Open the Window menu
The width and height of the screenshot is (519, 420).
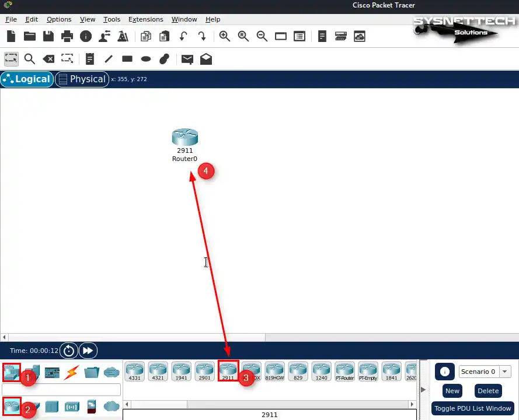(184, 19)
